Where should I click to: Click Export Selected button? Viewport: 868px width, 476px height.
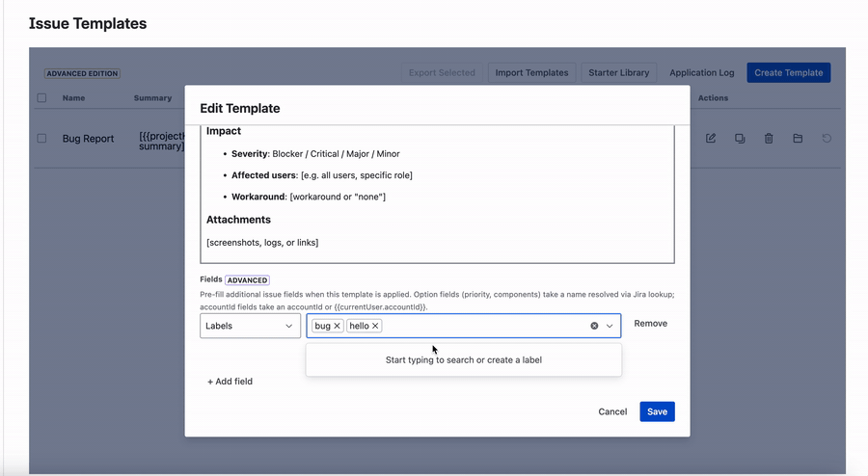click(x=442, y=72)
